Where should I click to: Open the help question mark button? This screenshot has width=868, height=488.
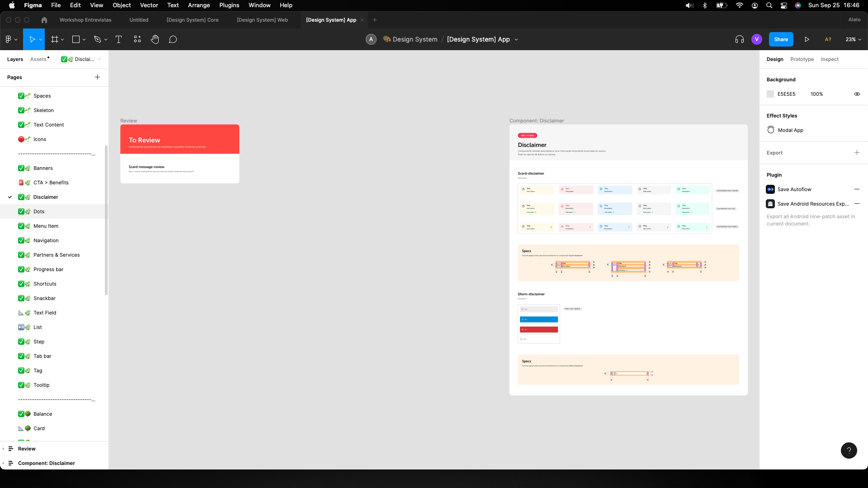pyautogui.click(x=849, y=450)
